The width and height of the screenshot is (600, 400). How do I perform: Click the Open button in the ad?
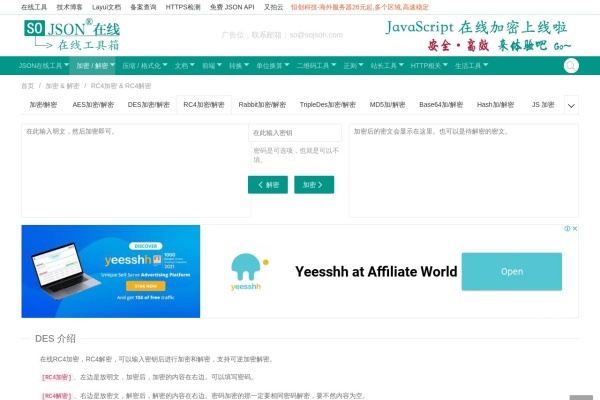point(511,271)
